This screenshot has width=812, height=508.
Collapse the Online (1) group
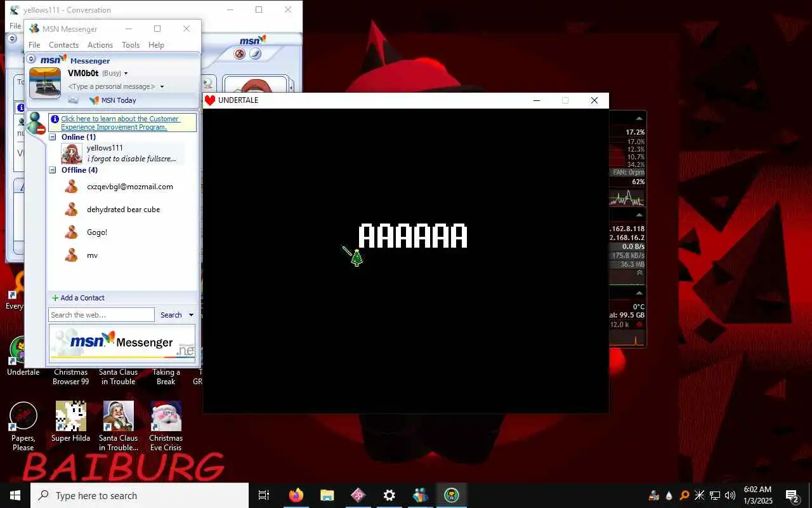point(53,137)
